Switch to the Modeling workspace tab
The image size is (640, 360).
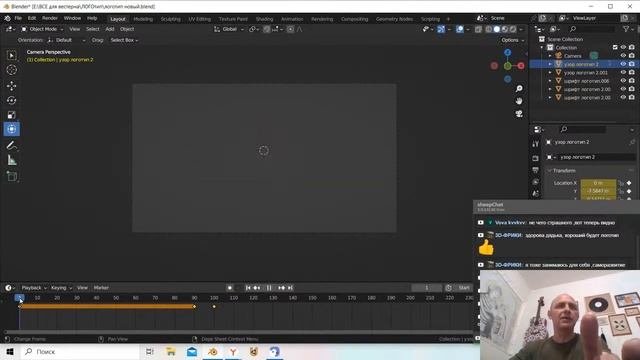pyautogui.click(x=143, y=19)
